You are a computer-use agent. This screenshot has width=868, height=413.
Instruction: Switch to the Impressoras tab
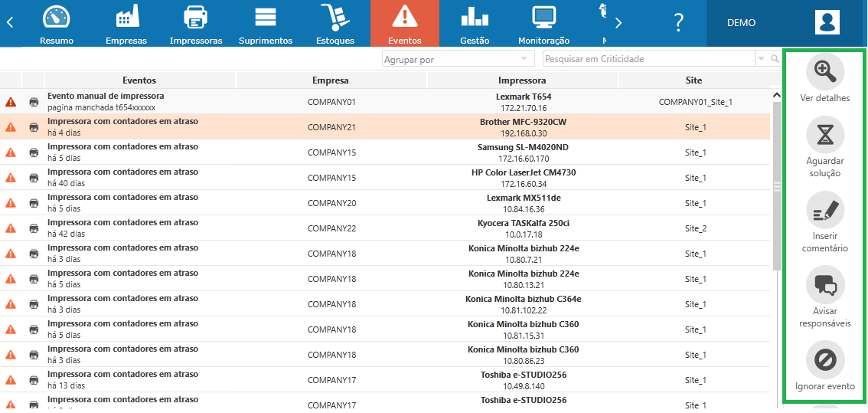196,24
